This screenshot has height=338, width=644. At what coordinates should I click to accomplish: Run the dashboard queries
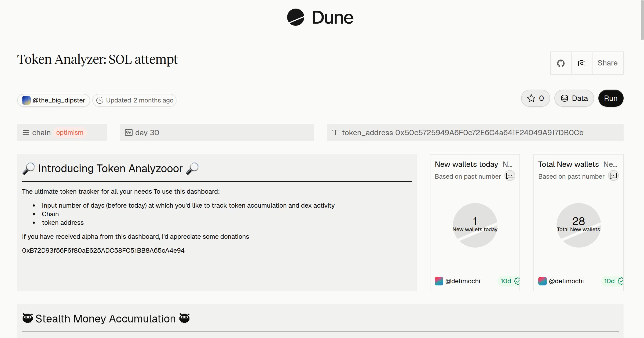tap(611, 98)
